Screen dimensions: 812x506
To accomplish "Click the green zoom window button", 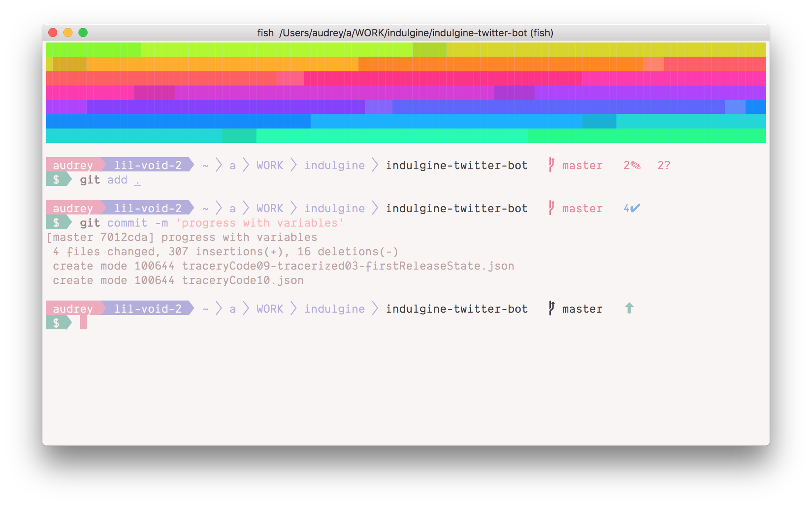I will 83,33.
